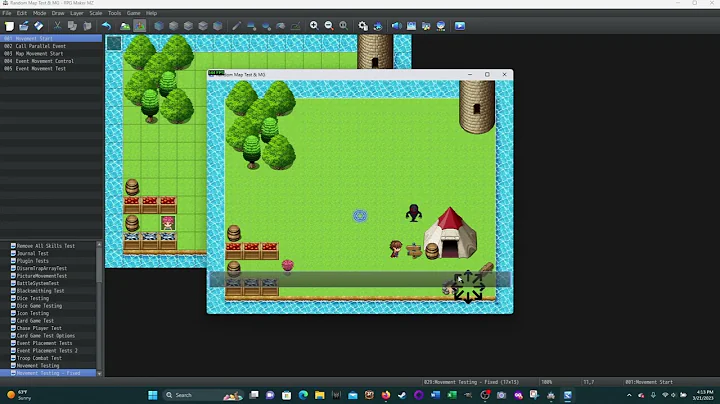Click the Open Project toolbar icon
This screenshot has height=404, width=720.
click(x=24, y=26)
